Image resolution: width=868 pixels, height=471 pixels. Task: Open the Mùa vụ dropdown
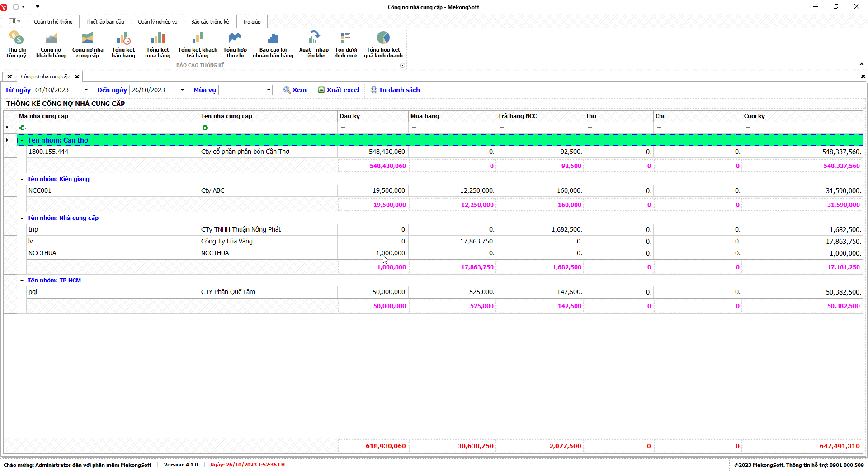pyautogui.click(x=269, y=90)
